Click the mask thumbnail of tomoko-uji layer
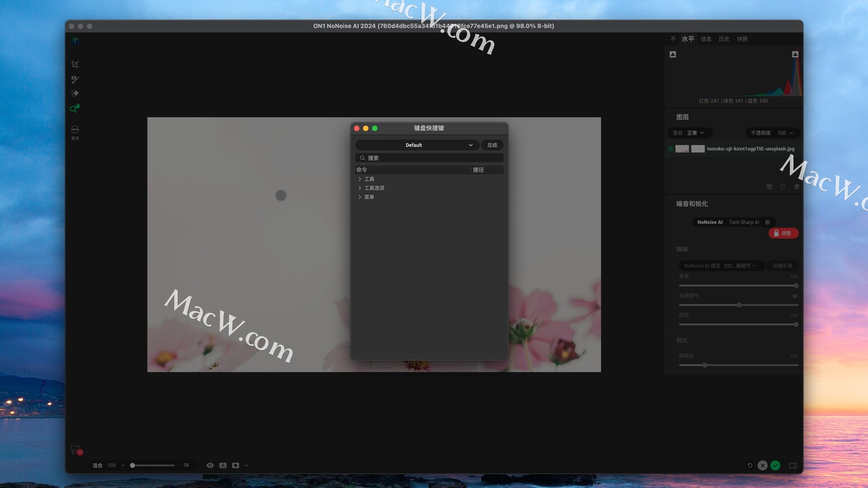The height and width of the screenshot is (488, 868). [x=698, y=149]
